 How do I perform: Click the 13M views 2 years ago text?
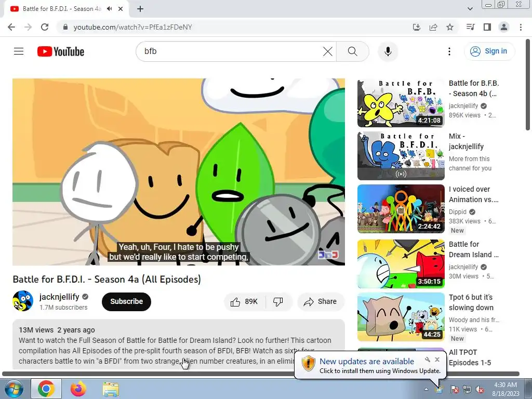pyautogui.click(x=57, y=330)
